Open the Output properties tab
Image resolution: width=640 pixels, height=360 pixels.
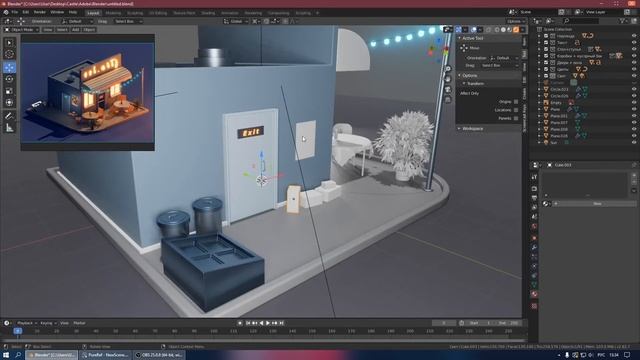click(x=534, y=198)
